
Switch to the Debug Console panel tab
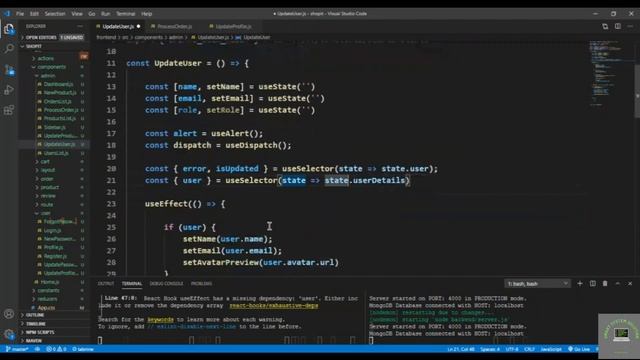tap(167, 283)
